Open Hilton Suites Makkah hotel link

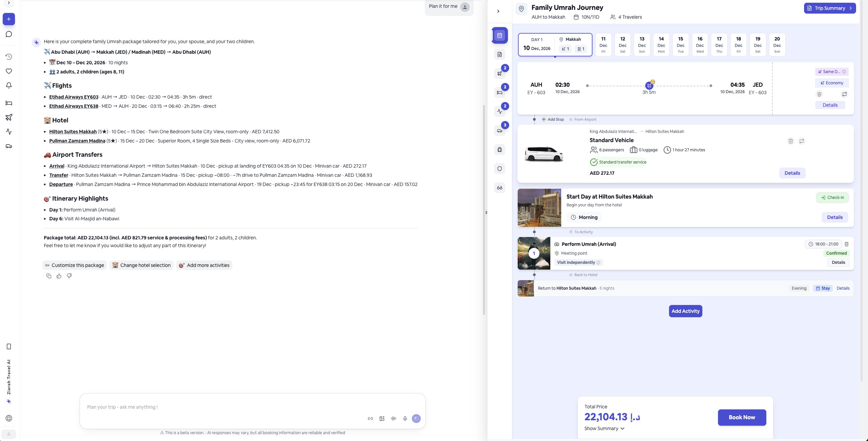pos(73,132)
